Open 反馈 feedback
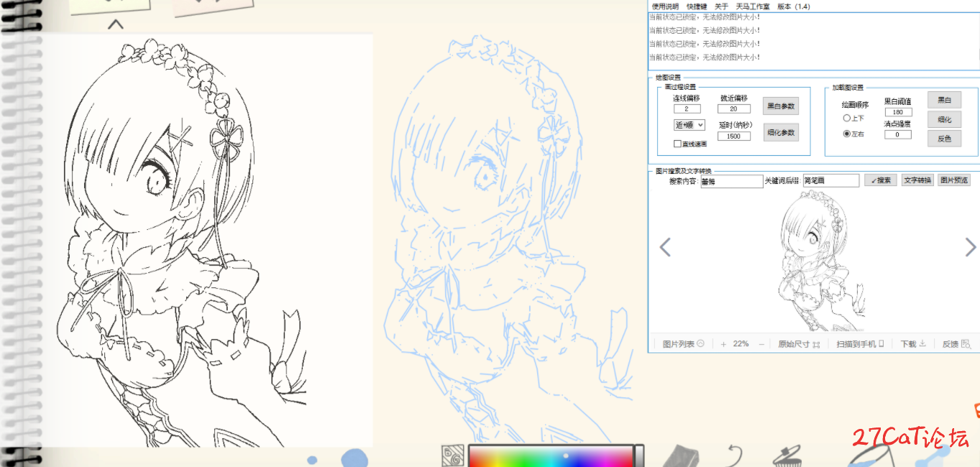Image resolution: width=980 pixels, height=467 pixels. tap(956, 344)
